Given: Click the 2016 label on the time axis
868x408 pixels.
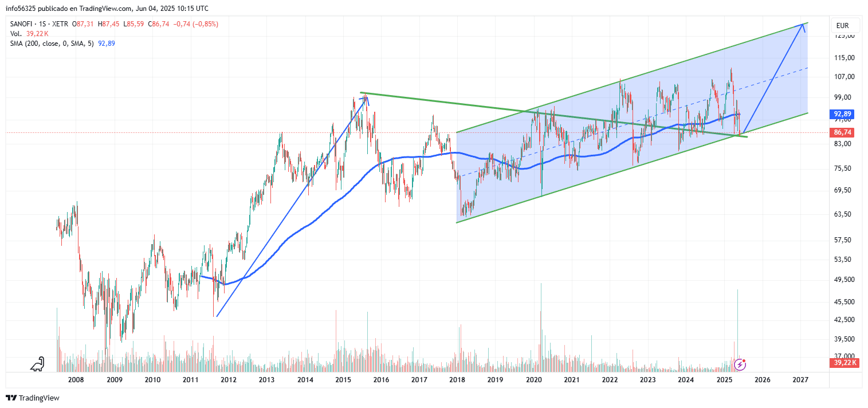Looking at the screenshot, I should [x=381, y=380].
